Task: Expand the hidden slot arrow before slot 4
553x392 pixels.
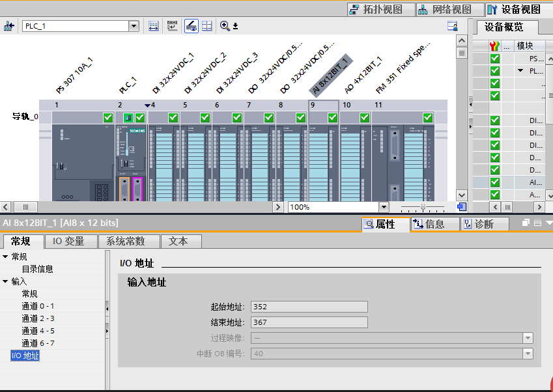Action: 147,105
